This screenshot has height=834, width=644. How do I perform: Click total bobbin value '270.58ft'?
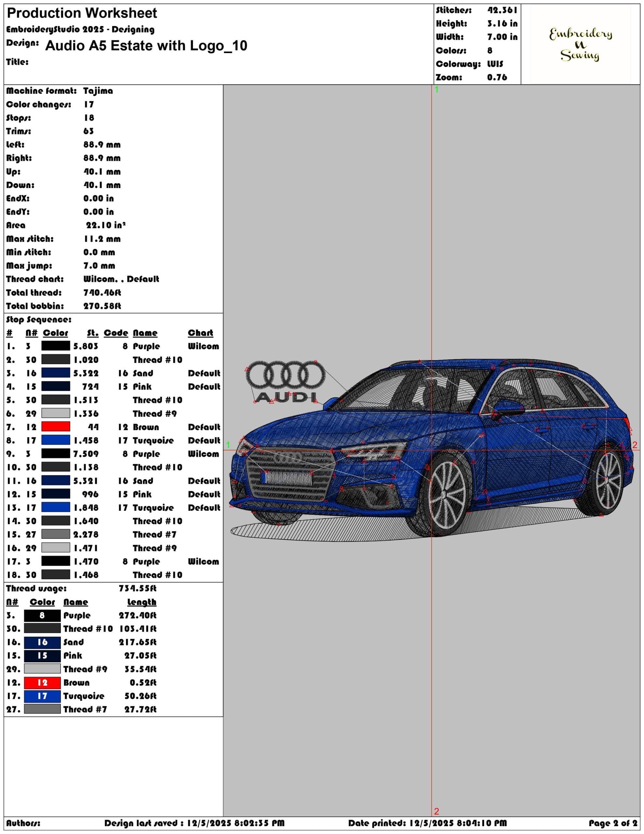tap(102, 306)
